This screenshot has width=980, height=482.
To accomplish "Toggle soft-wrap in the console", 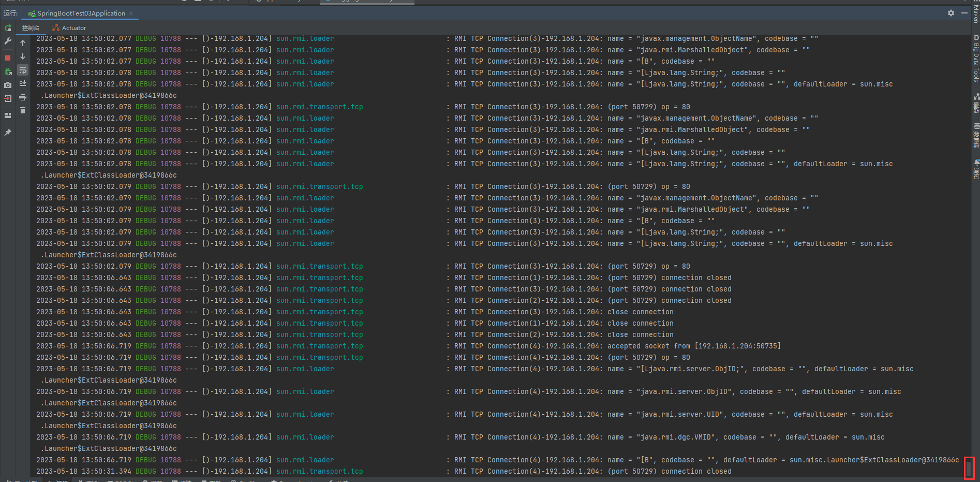I will pyautogui.click(x=23, y=70).
